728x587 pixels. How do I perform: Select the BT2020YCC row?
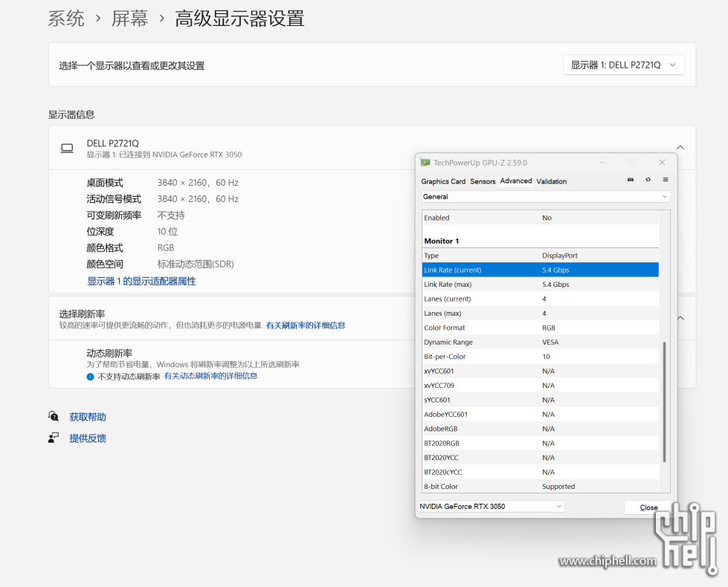pos(541,457)
